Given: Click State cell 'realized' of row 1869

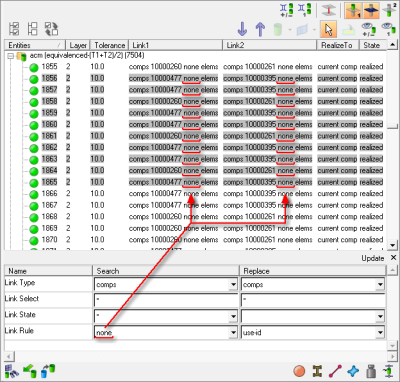Looking at the screenshot, I should [x=371, y=228].
